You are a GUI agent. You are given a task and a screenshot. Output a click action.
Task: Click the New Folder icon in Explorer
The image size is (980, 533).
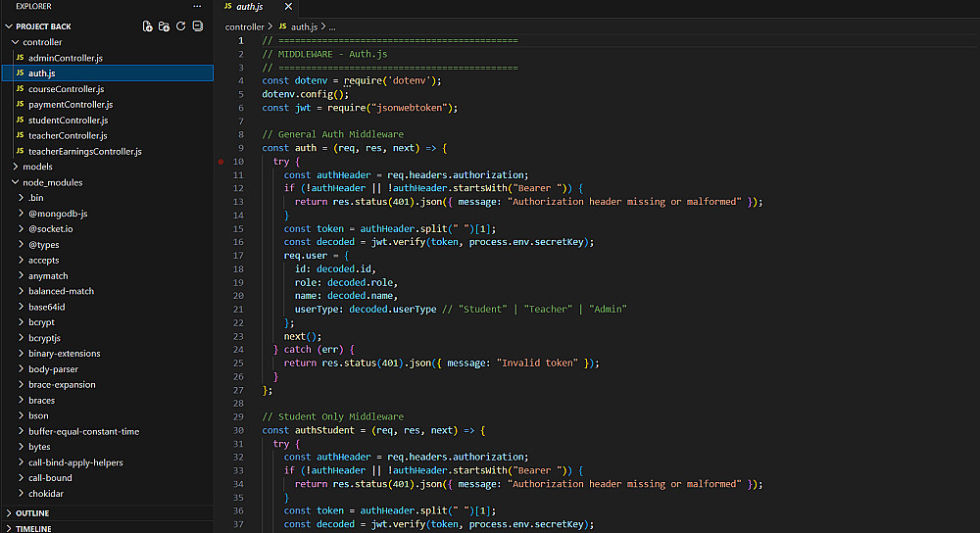point(164,26)
